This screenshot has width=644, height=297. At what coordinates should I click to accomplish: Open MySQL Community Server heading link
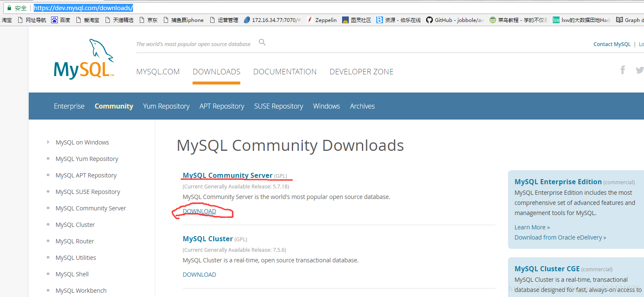click(228, 175)
